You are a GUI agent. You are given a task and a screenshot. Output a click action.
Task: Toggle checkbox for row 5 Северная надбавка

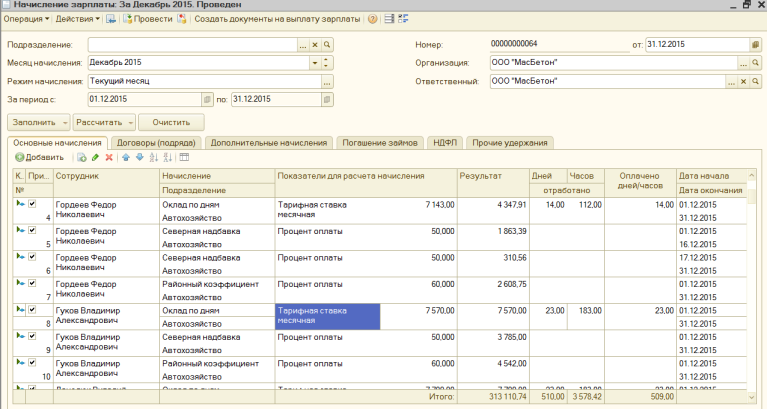coord(32,230)
